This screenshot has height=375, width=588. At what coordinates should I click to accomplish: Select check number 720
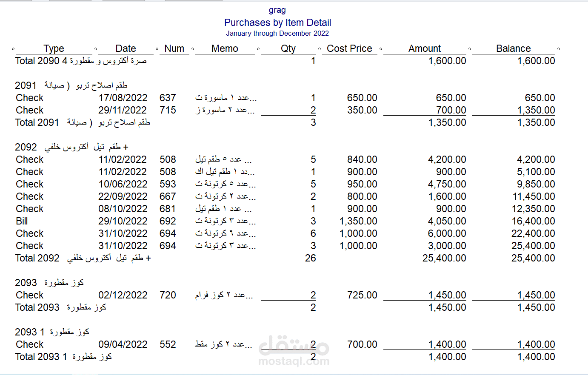[168, 295]
